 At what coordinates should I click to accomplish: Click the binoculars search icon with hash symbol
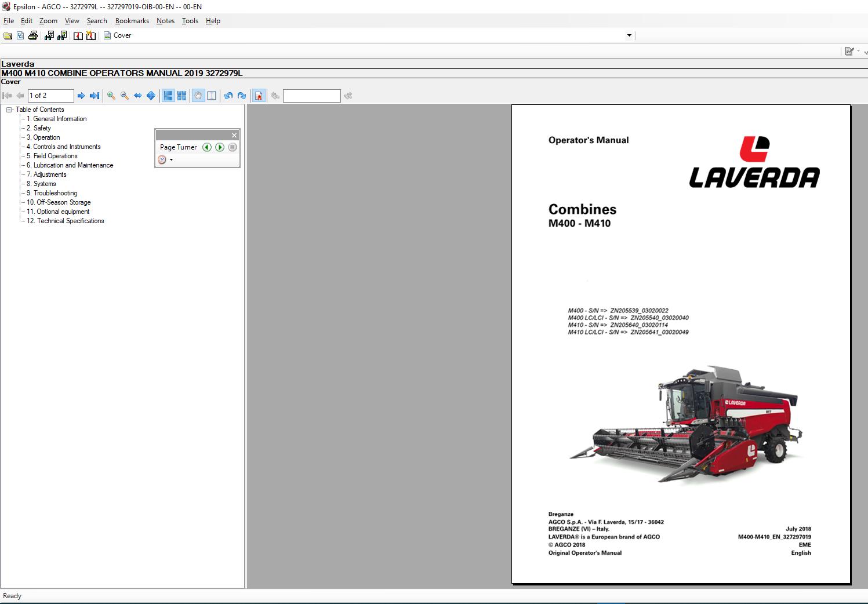[49, 35]
